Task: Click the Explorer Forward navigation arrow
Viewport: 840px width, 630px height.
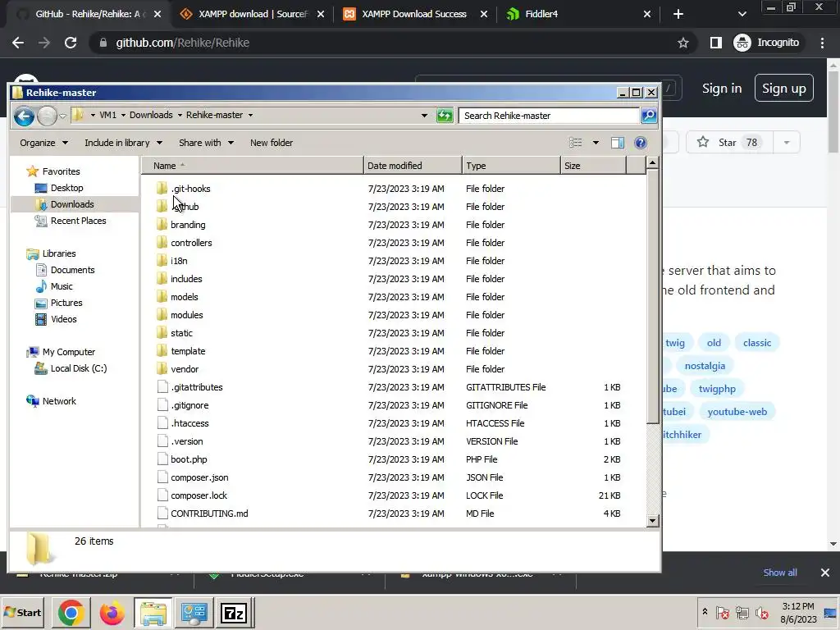Action: tap(47, 116)
